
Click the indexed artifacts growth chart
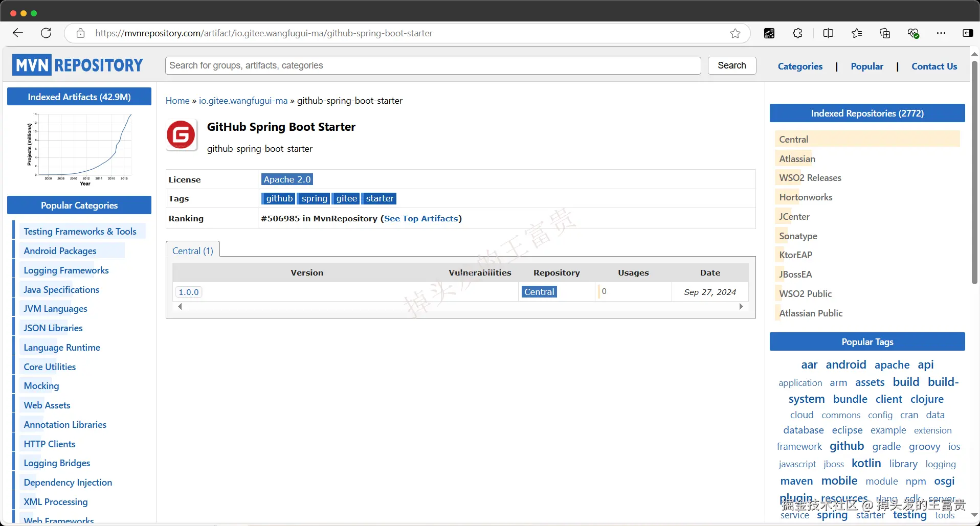click(x=79, y=149)
